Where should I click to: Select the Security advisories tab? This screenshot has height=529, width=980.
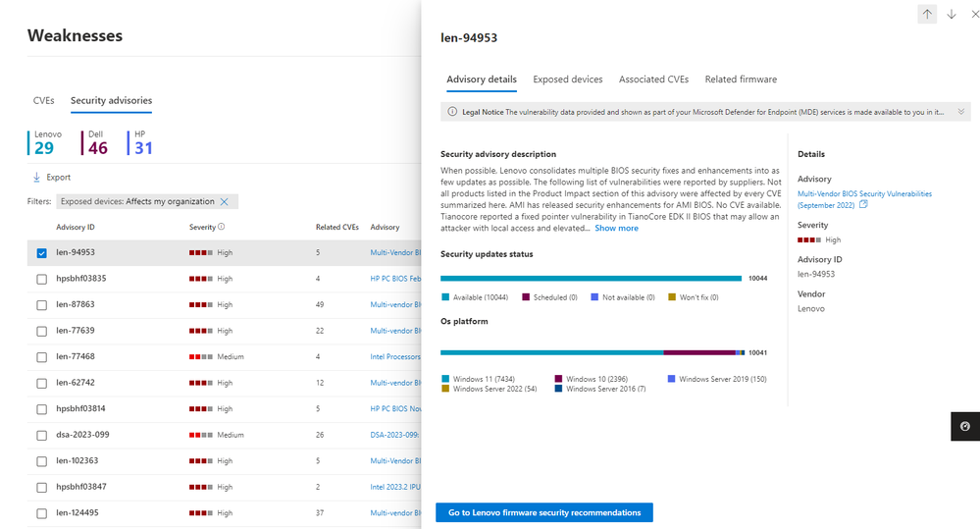point(111,100)
